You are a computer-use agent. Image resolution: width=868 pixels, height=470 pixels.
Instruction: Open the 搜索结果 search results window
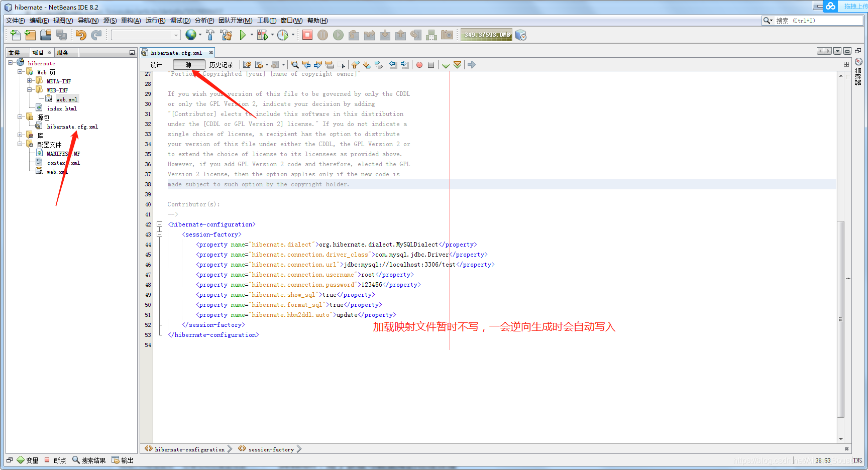[89, 460]
